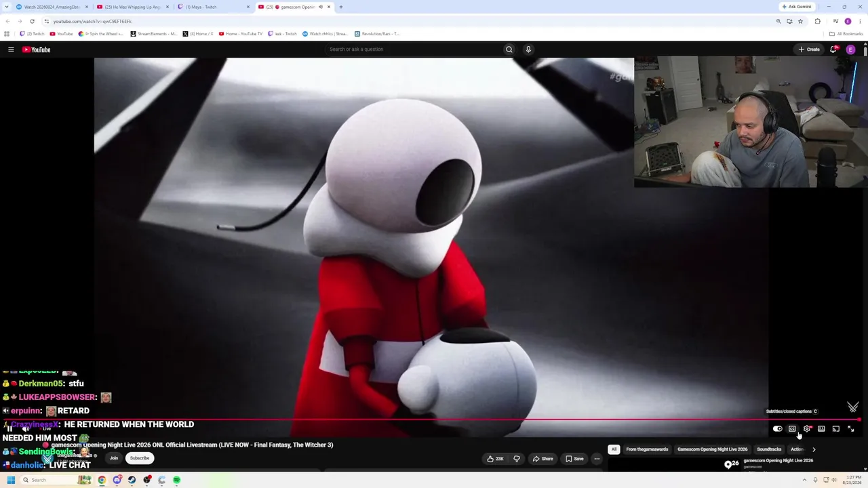Toggle the autoplay switch in the player
The image size is (868, 488).
(x=778, y=429)
